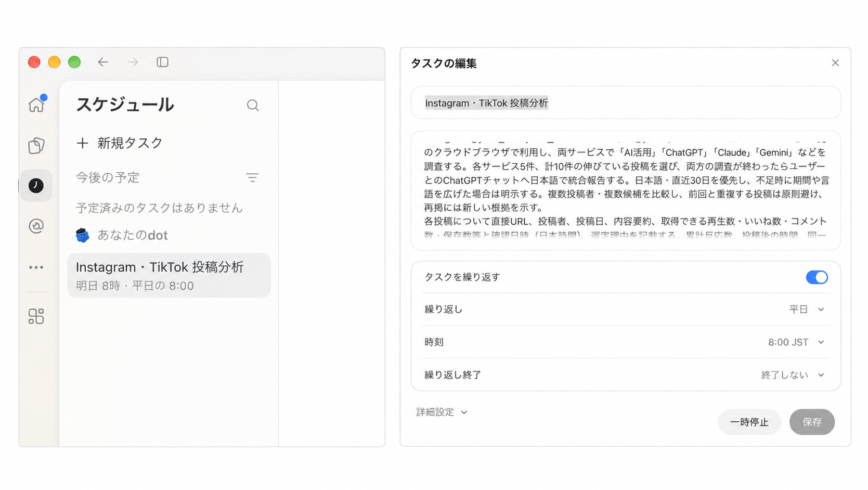Click the あなたのdot label
Image resolution: width=868 pixels, height=490 pixels.
coord(133,235)
